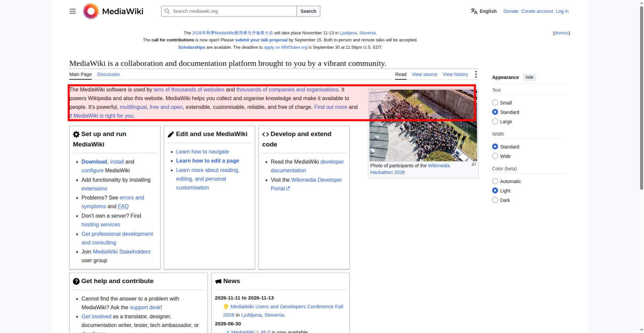644x333 pixels.
Task: Open the multilingual link
Action: tap(133, 107)
